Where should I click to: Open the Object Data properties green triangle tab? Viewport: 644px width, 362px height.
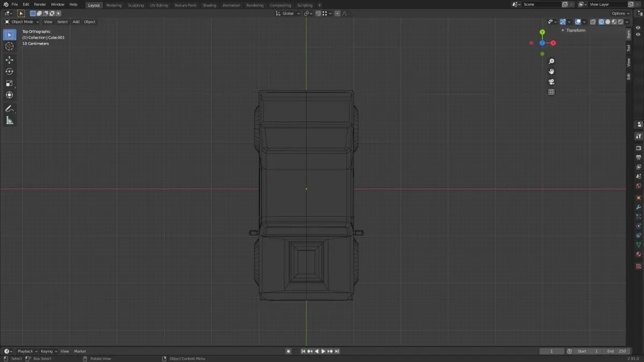click(638, 245)
